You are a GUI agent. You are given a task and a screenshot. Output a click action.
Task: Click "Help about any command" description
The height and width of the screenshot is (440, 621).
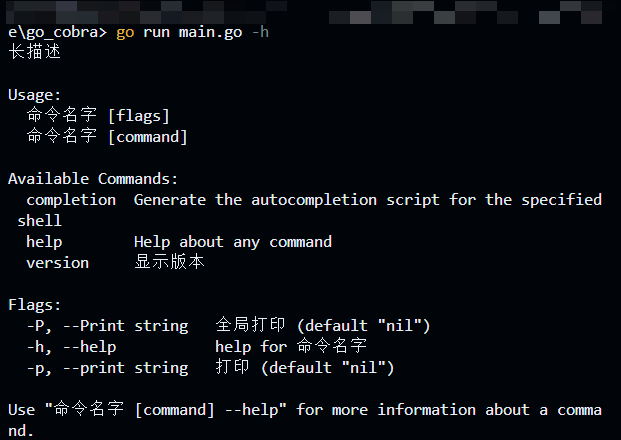pyautogui.click(x=233, y=241)
